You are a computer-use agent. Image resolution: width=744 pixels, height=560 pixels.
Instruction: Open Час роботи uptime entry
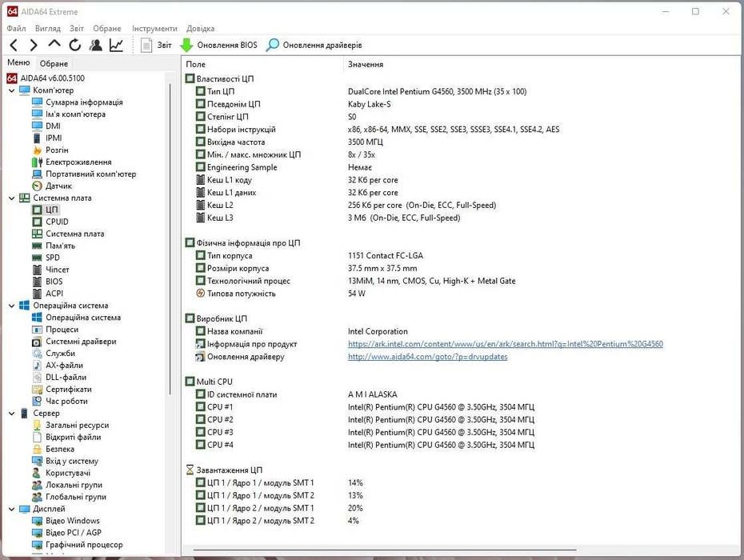pyautogui.click(x=60, y=401)
